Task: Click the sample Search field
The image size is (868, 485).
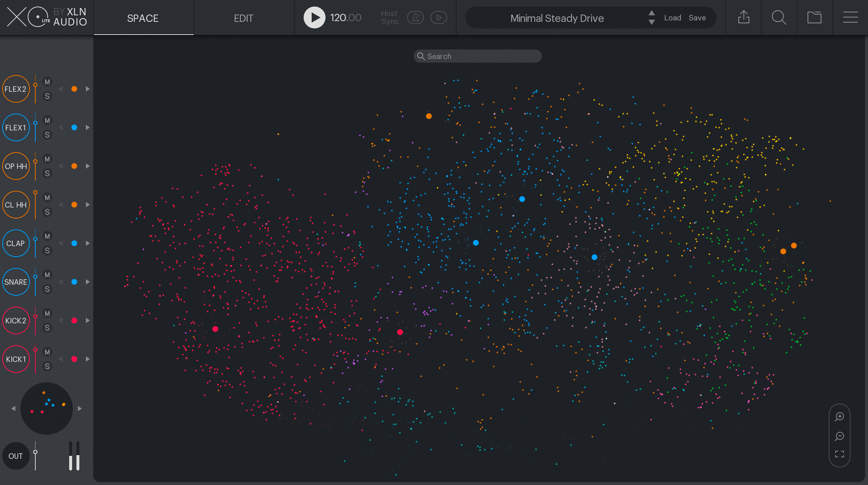Action: [x=478, y=56]
